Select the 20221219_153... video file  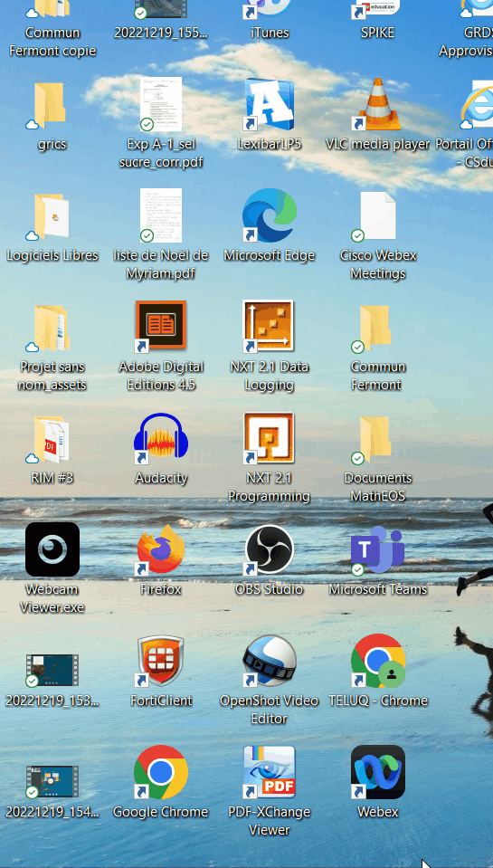click(52, 671)
